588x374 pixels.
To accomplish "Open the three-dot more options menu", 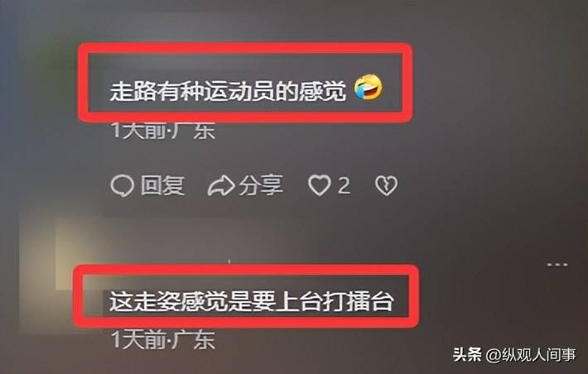I will (x=557, y=265).
